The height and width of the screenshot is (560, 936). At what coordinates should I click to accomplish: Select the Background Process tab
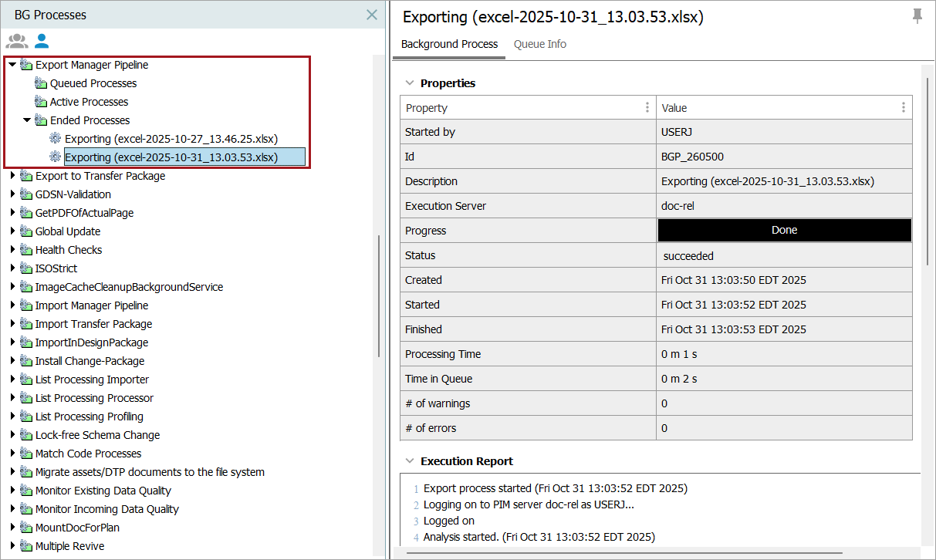tap(449, 44)
